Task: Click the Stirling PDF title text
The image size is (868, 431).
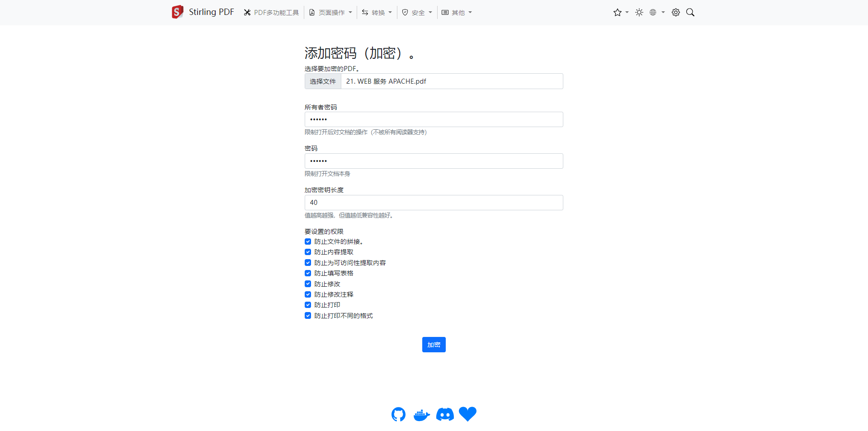Action: (x=211, y=12)
